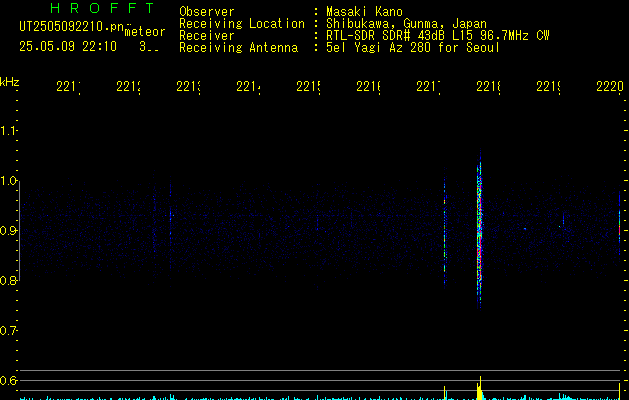This screenshot has height=400, width=629.
Task: Select the filename UT2505092210.pn
Action: click(72, 27)
